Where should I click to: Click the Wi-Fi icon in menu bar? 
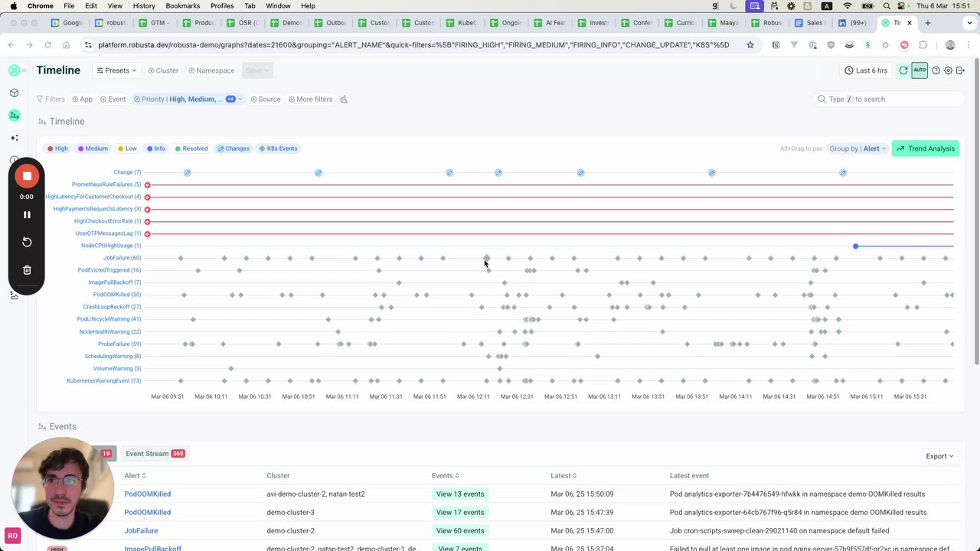coord(847,6)
